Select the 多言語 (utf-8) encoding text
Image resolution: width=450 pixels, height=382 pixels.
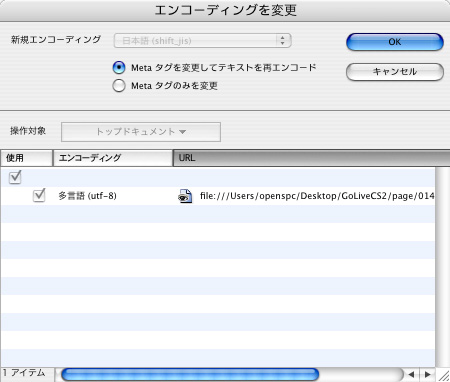87,196
